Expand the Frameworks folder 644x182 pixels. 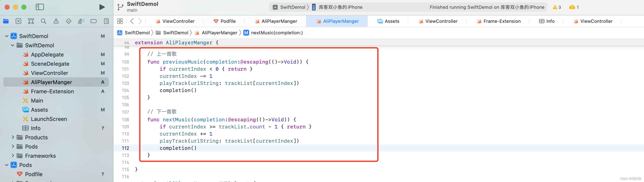click(x=13, y=156)
